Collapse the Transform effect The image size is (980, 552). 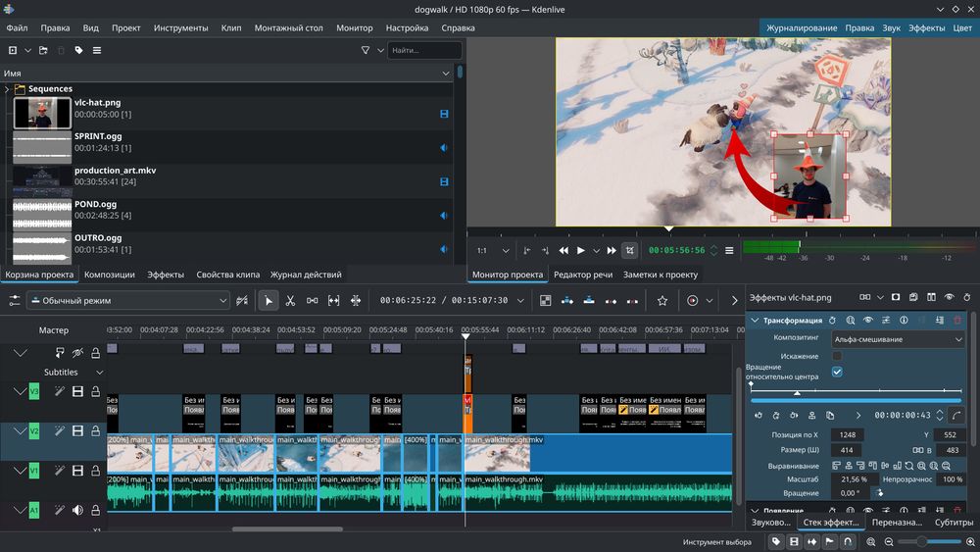point(755,320)
